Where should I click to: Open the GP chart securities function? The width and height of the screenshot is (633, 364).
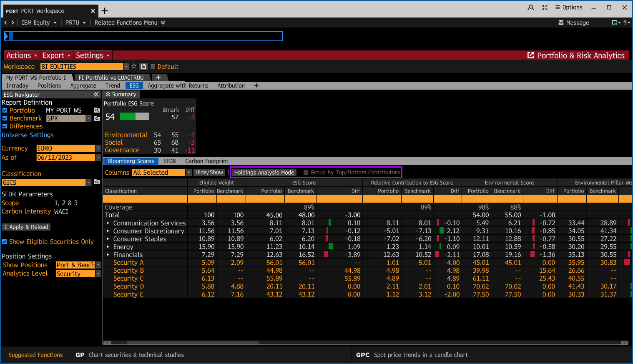point(130,355)
